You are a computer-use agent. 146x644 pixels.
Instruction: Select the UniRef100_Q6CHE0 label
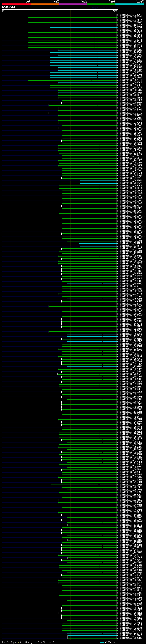[131, 100]
